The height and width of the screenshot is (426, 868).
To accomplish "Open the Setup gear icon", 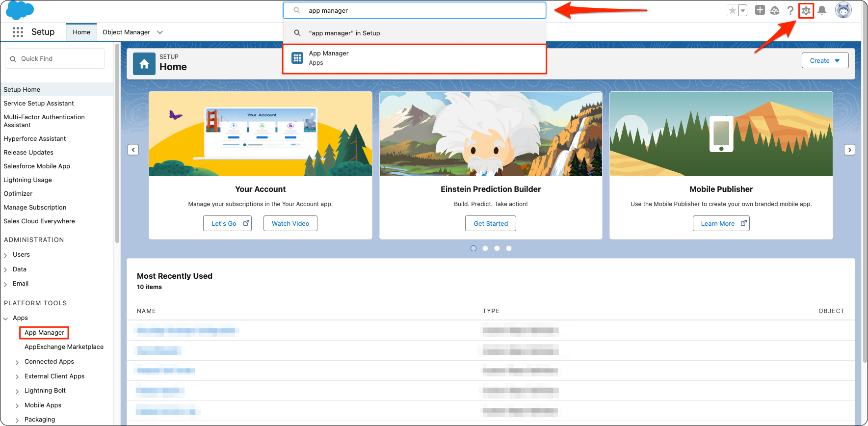I will (x=806, y=10).
